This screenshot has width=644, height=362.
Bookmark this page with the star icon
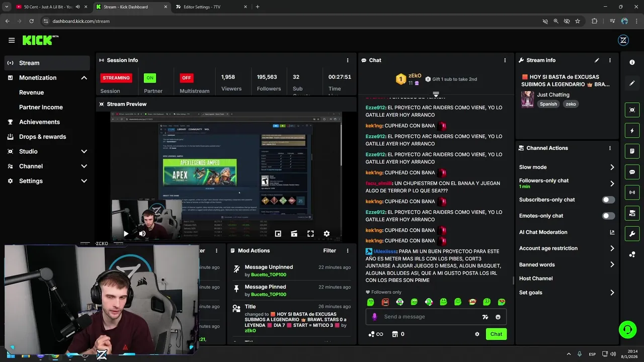[578, 21]
